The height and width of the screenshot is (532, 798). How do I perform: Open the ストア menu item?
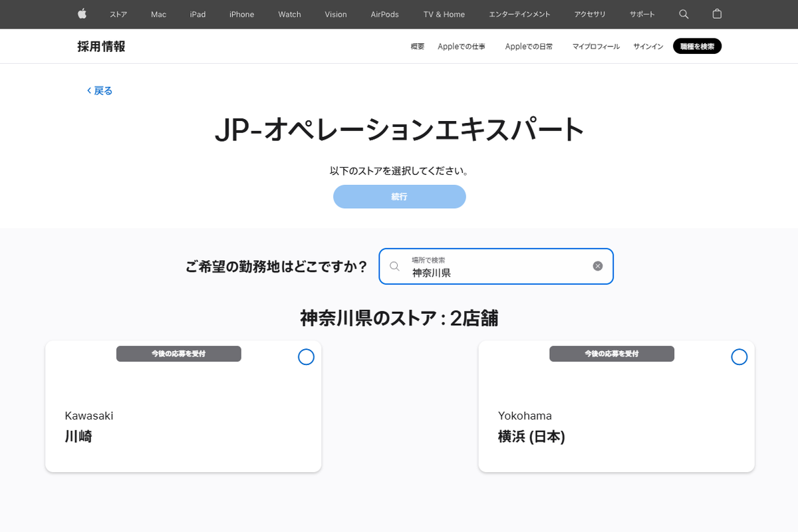coord(118,14)
